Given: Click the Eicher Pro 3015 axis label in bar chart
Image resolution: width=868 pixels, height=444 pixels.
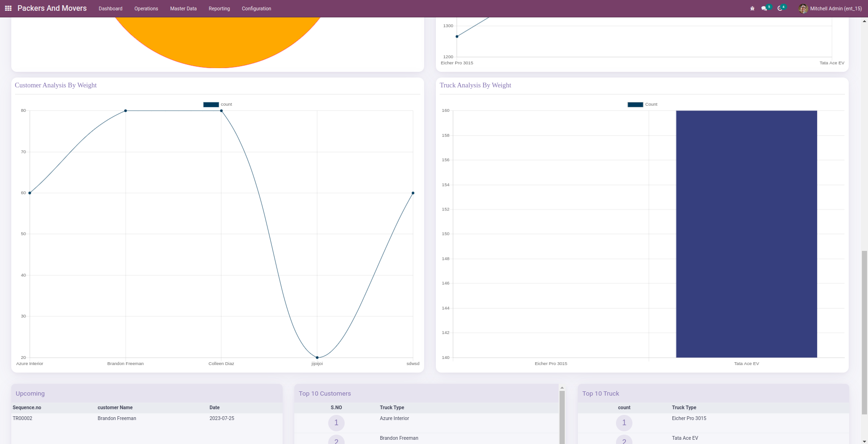Looking at the screenshot, I should tap(551, 364).
